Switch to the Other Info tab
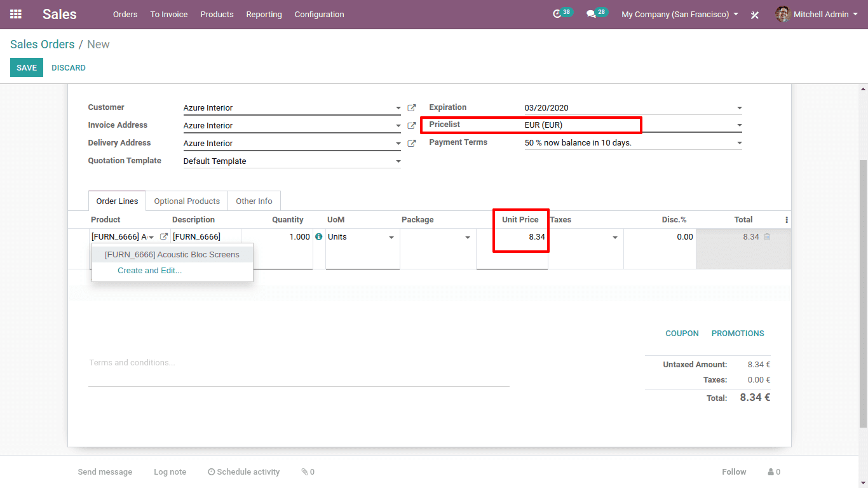The image size is (868, 488). pyautogui.click(x=254, y=201)
